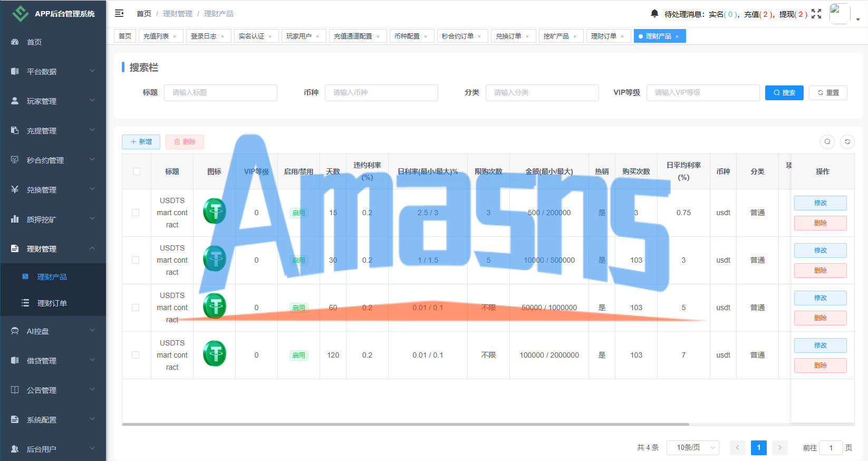This screenshot has height=461, width=868.
Task: Open 理财订单 in the sidebar submenu
Action: 53,303
